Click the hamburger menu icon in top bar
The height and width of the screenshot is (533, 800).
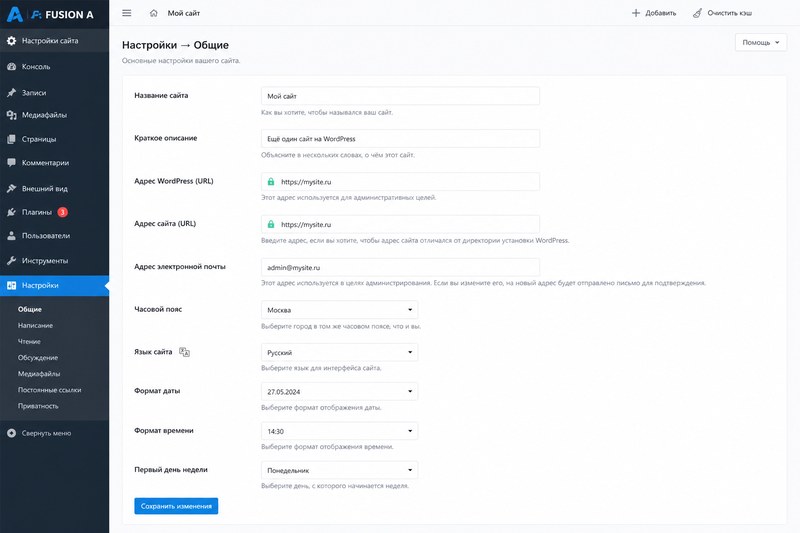point(127,13)
